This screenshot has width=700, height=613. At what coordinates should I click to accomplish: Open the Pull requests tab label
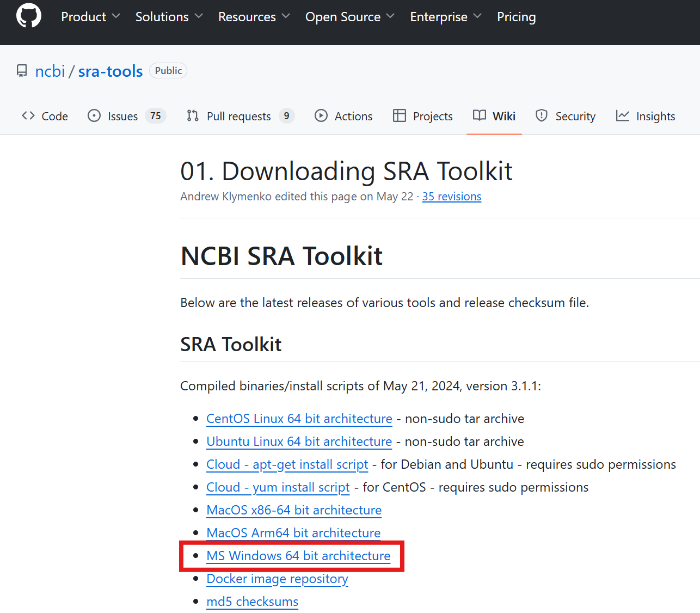(x=239, y=117)
